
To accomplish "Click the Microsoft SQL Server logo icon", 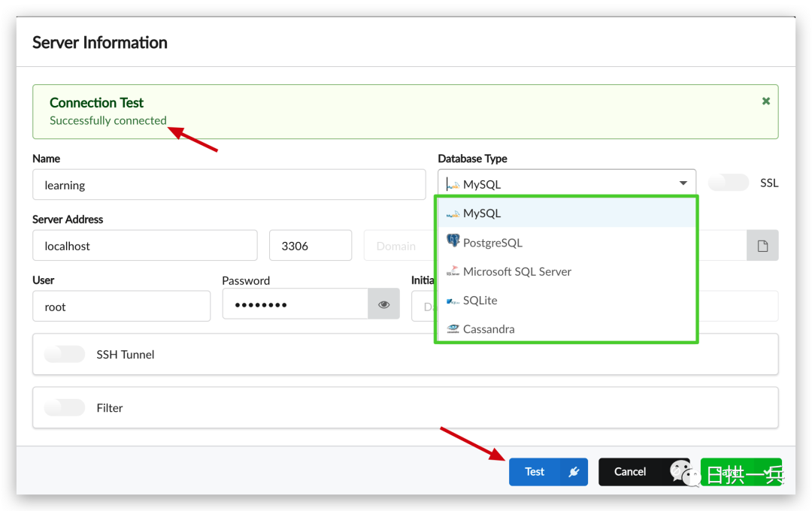I will point(453,271).
